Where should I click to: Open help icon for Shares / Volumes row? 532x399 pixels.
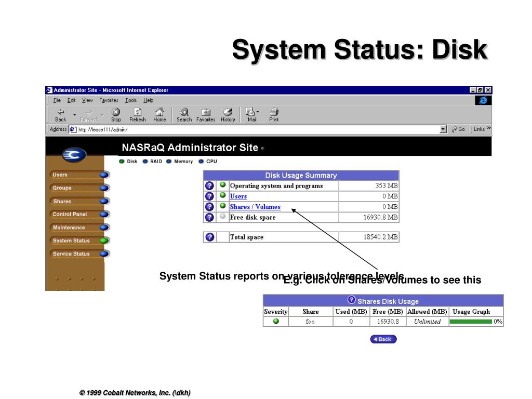(x=209, y=207)
